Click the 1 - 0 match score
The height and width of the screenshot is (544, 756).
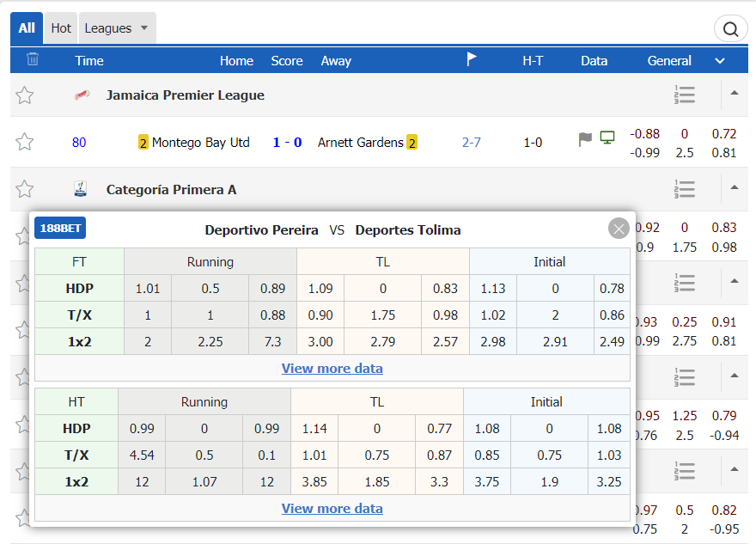pos(287,142)
